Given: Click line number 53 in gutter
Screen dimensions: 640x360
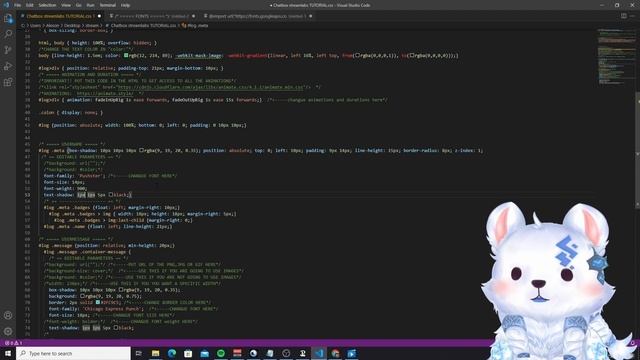Looking at the screenshot, I should 27,195.
